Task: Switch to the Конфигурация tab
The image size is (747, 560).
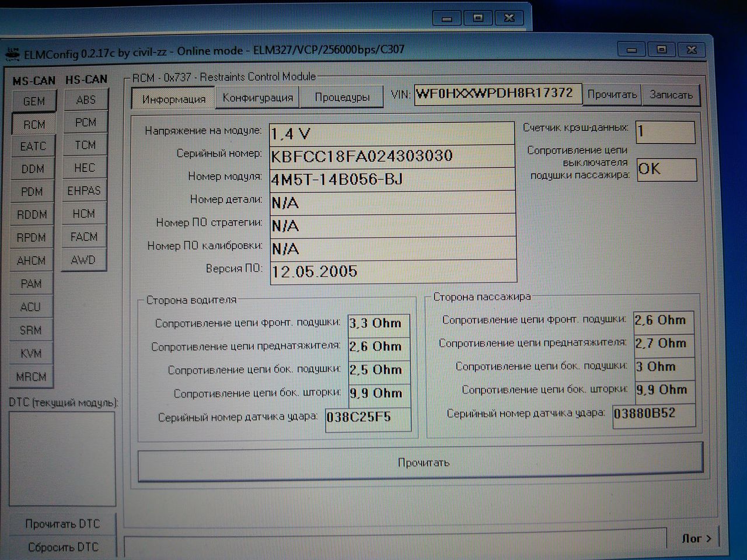Action: [257, 98]
